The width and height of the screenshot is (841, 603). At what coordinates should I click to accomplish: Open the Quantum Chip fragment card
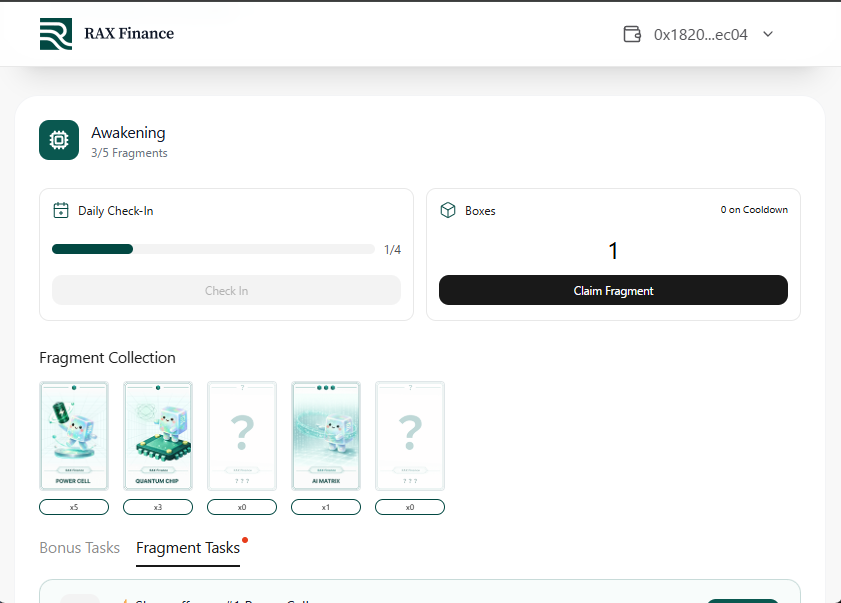(x=158, y=436)
